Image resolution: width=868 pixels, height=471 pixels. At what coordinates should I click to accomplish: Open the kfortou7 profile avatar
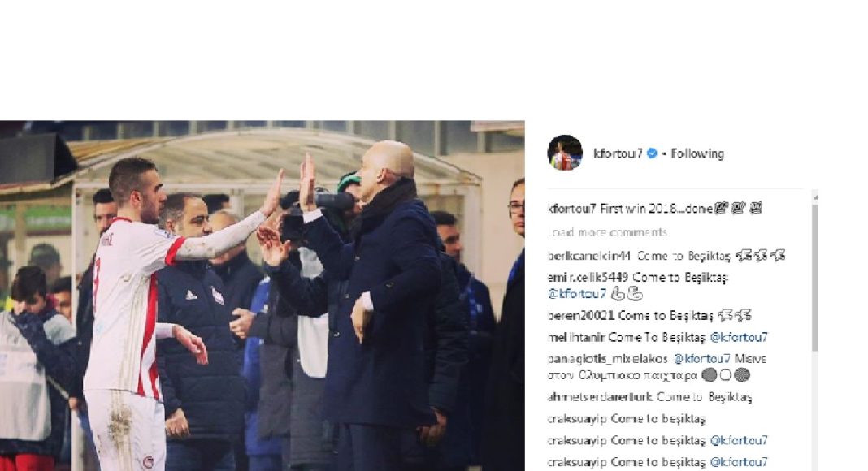[x=565, y=153]
